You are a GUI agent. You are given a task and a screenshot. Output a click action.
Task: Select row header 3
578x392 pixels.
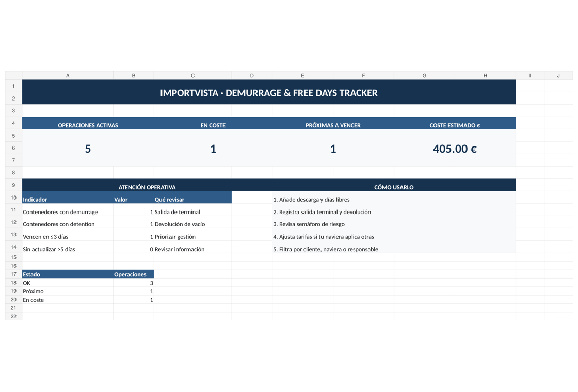13,110
